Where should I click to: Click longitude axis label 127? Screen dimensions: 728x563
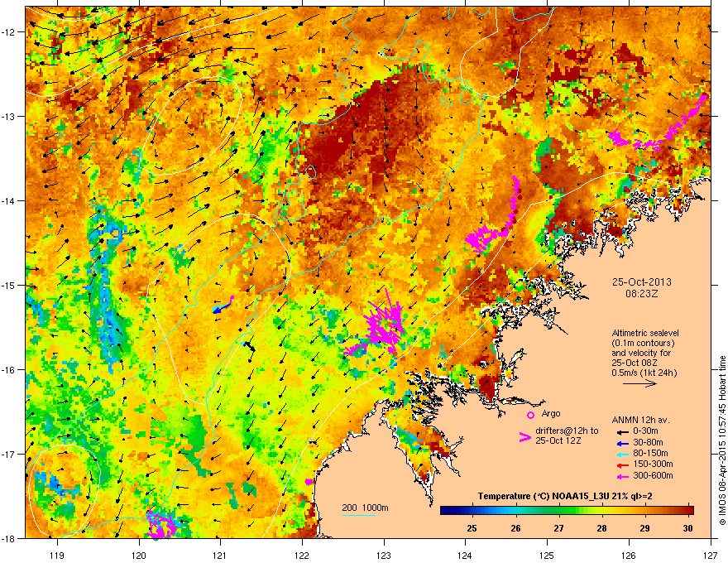click(x=711, y=555)
